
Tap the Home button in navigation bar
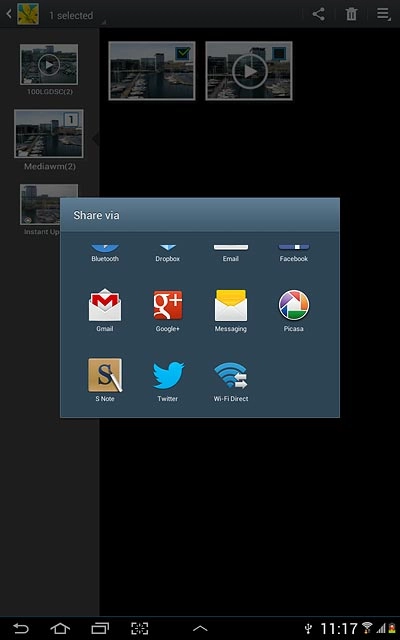60,628
